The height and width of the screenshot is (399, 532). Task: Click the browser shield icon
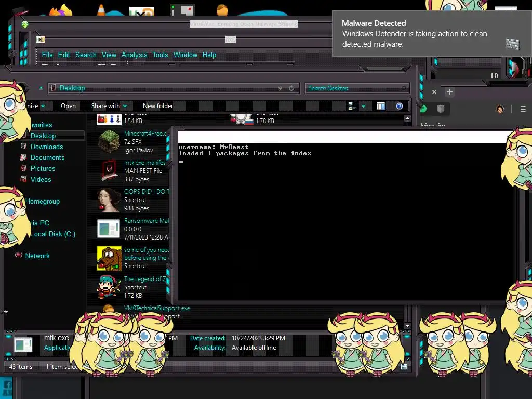(x=441, y=109)
